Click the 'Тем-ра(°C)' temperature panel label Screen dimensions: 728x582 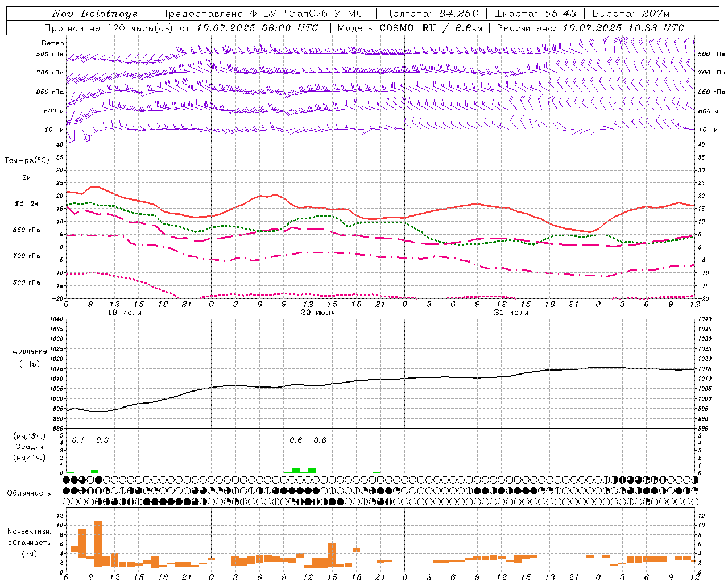point(27,161)
